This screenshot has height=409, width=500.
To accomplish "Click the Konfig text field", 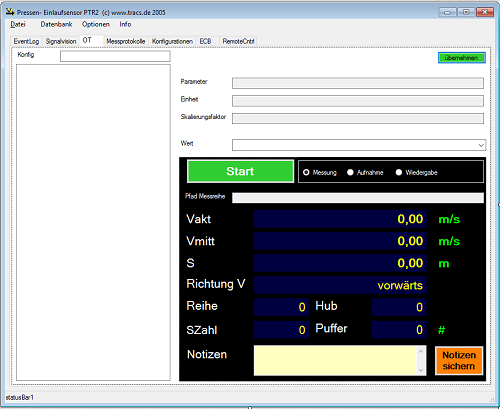I will tap(115, 56).
